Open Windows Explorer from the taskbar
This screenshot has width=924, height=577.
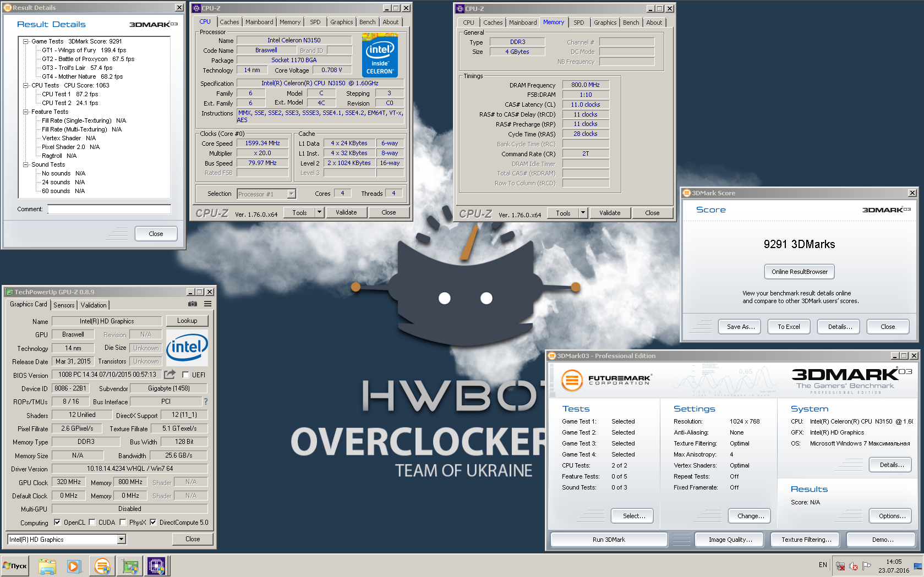pyautogui.click(x=47, y=566)
